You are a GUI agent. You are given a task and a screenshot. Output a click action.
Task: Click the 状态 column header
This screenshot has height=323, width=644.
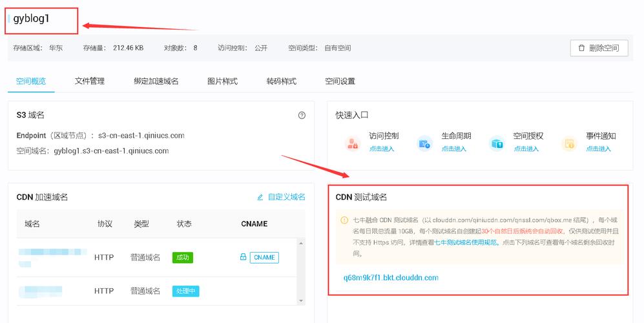pyautogui.click(x=184, y=224)
